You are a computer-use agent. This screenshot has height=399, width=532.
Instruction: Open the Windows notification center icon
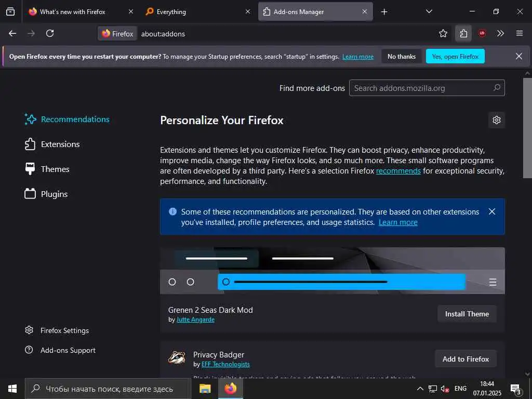(x=516, y=389)
